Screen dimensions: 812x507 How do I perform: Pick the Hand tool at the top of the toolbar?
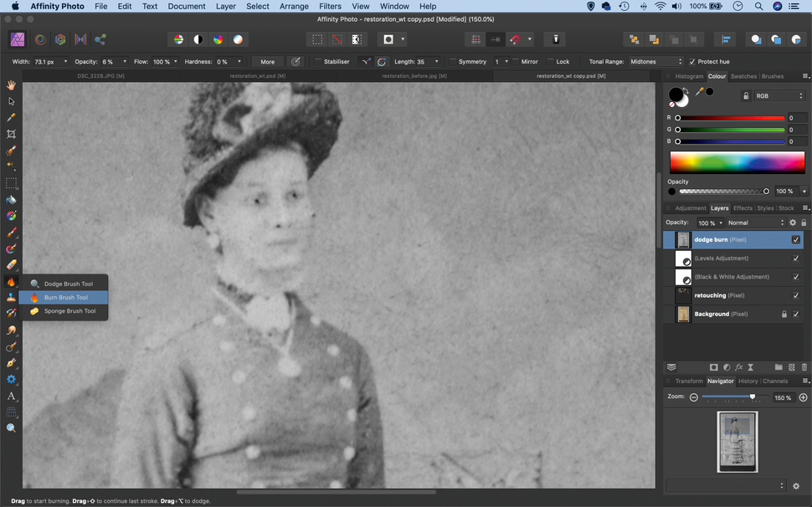pyautogui.click(x=11, y=84)
